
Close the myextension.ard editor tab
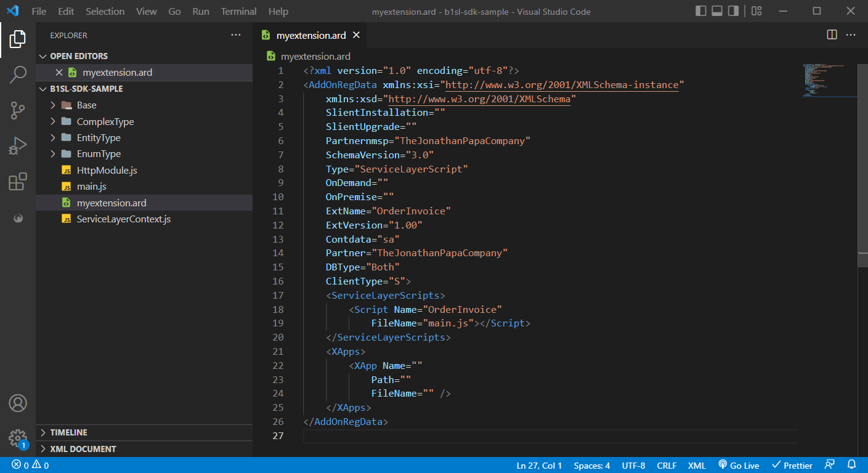pyautogui.click(x=356, y=35)
